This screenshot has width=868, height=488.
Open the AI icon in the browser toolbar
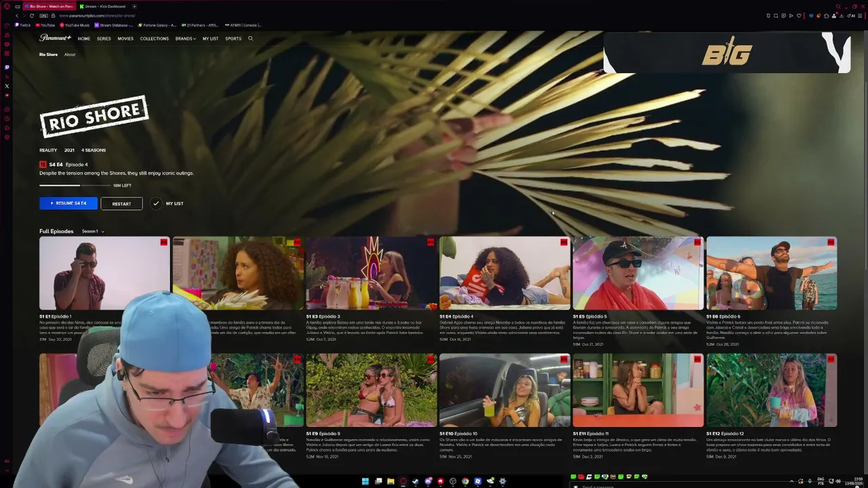[x=852, y=16]
